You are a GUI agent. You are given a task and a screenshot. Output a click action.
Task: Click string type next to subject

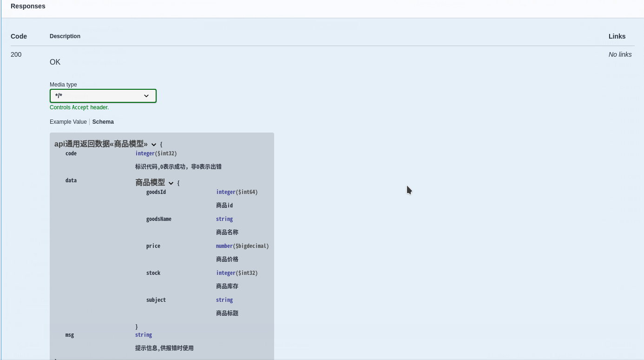pos(224,300)
